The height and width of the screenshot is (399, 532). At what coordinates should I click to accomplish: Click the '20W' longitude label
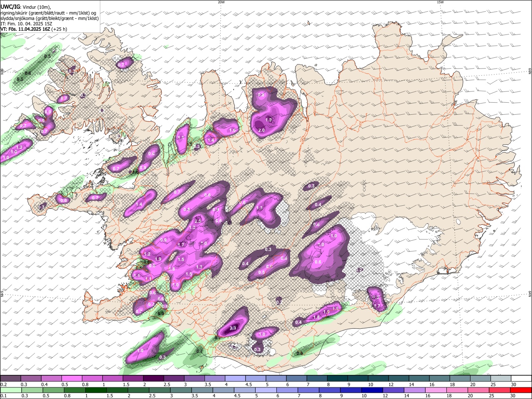(221, 2)
